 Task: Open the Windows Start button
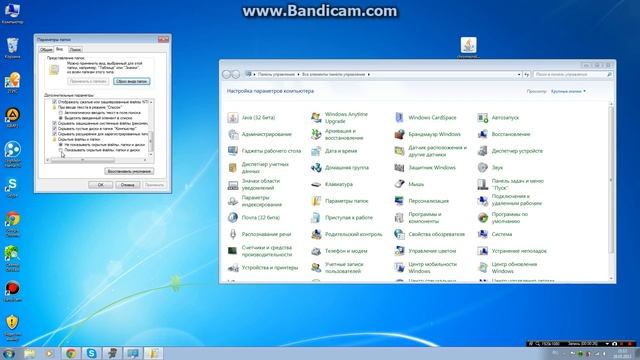coord(9,353)
